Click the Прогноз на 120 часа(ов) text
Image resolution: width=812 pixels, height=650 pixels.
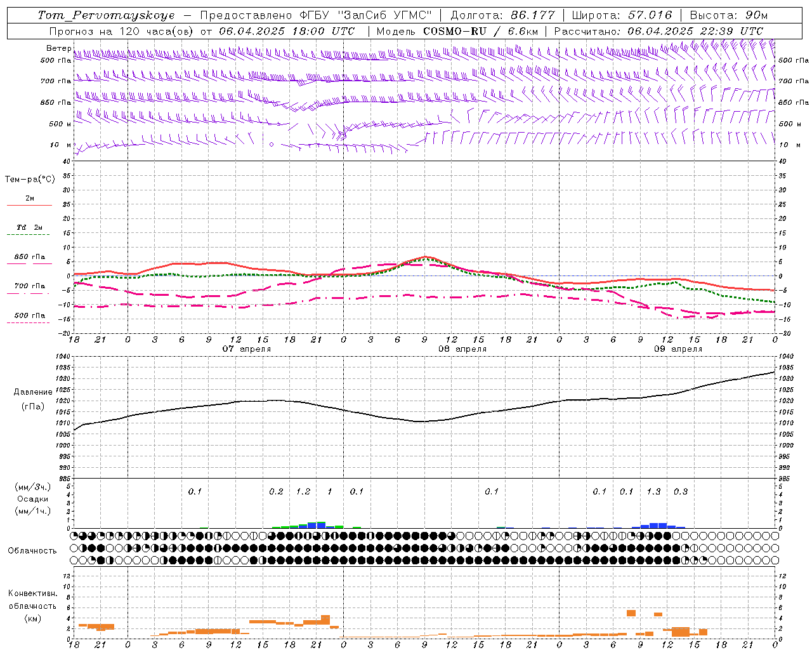pos(122,31)
